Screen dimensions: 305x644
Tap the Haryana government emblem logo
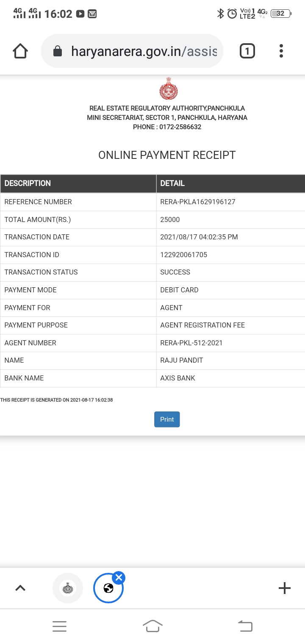(x=168, y=89)
